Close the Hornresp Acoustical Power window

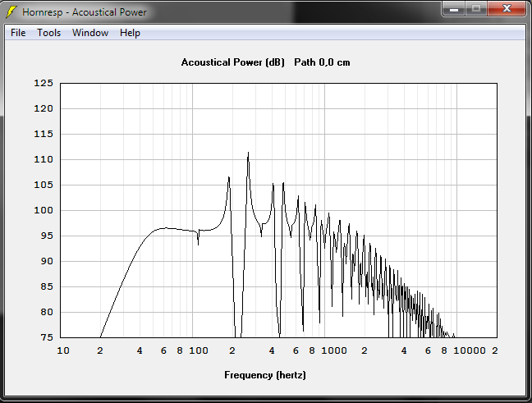(x=507, y=9)
